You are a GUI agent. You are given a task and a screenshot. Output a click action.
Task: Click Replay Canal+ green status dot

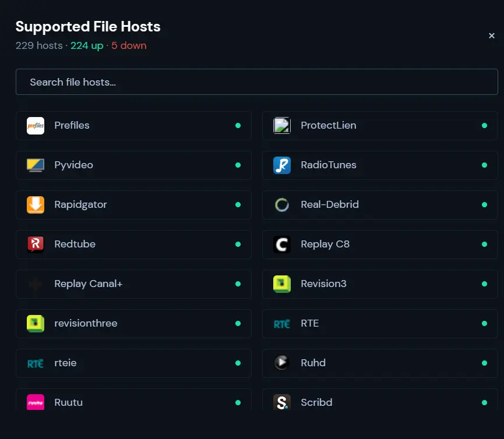(238, 284)
